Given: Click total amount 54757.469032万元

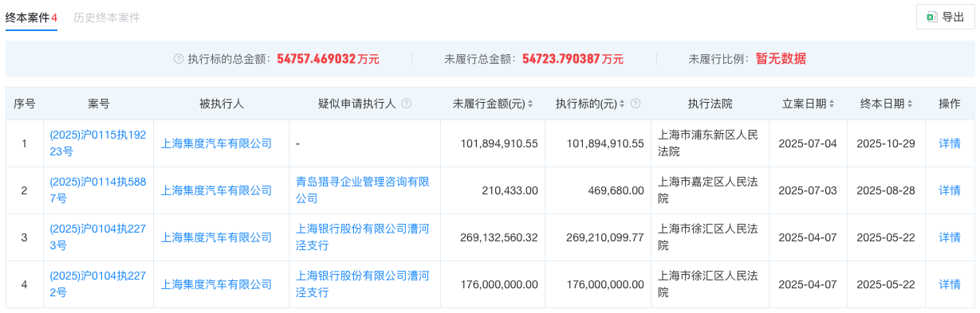Looking at the screenshot, I should (328, 59).
